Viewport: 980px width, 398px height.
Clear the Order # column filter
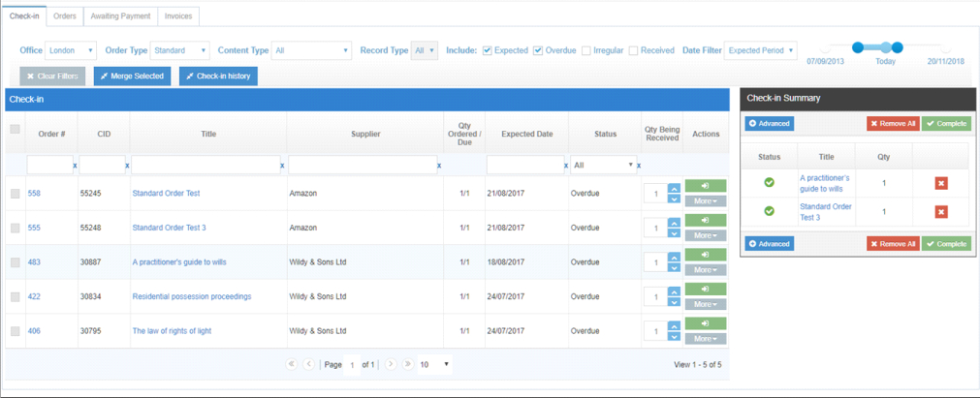[75, 166]
